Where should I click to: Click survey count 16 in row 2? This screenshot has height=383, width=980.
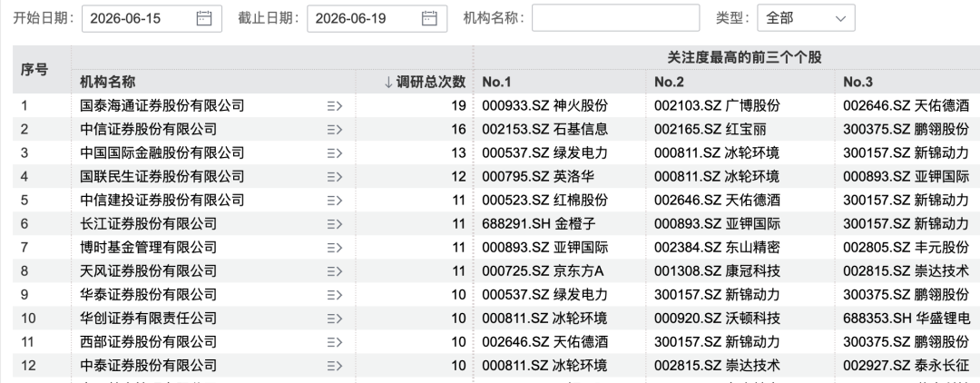pos(459,130)
